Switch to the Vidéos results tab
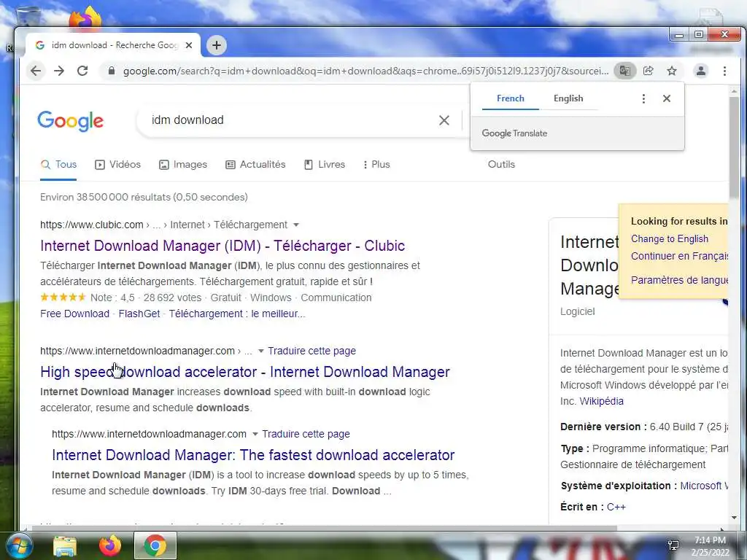Image resolution: width=747 pixels, height=560 pixels. point(117,165)
